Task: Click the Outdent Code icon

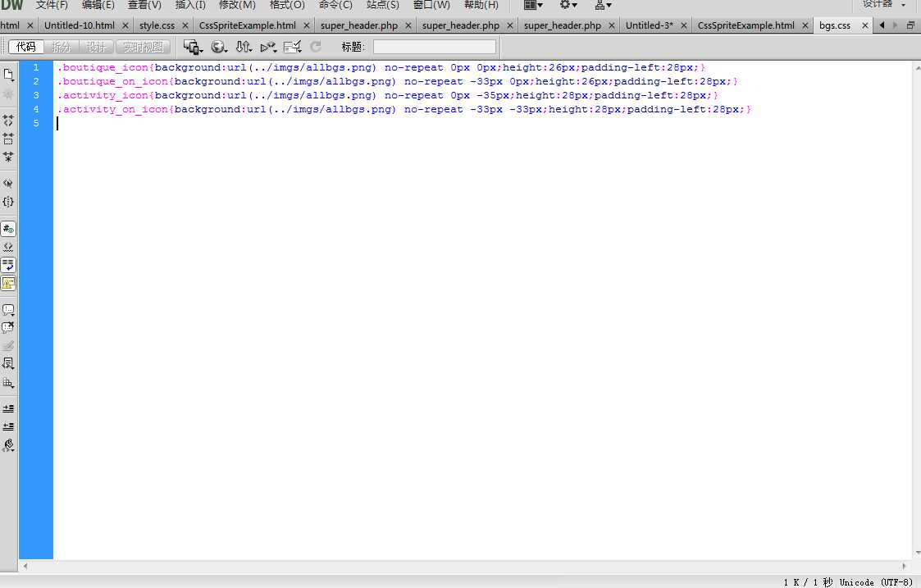Action: 8,426
